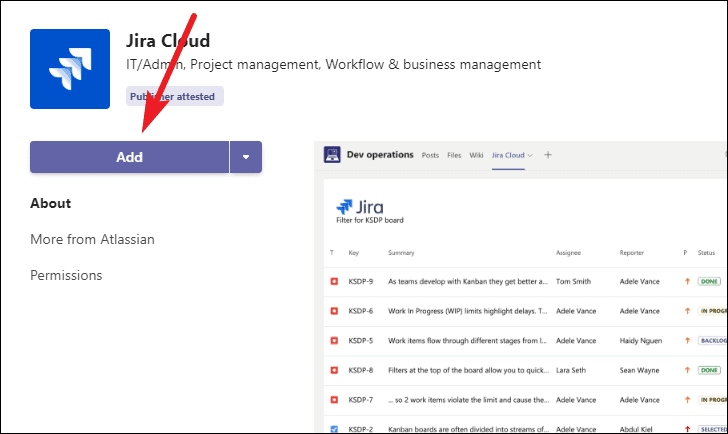The image size is (728, 434).
Task: Open issue key KSDP-6
Action: 361,311
